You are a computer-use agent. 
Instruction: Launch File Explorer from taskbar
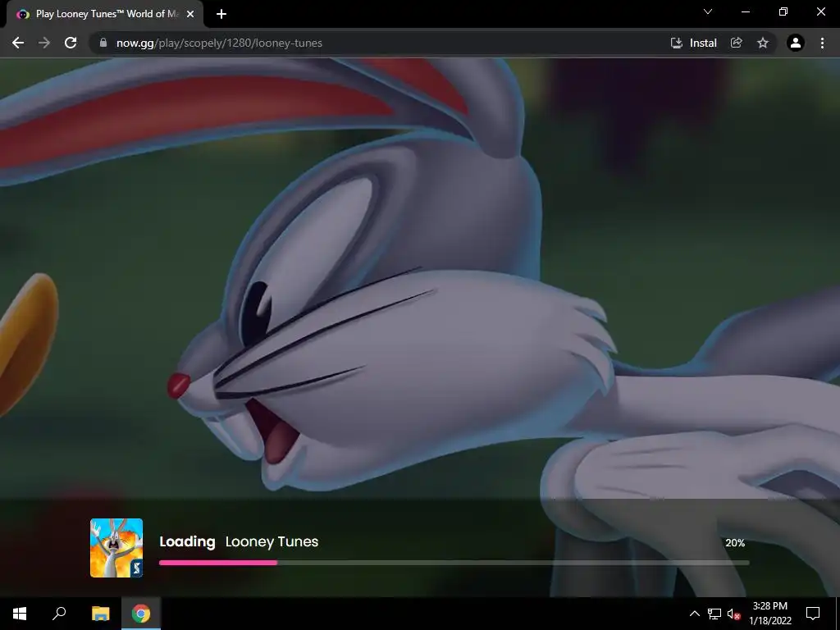pos(100,614)
